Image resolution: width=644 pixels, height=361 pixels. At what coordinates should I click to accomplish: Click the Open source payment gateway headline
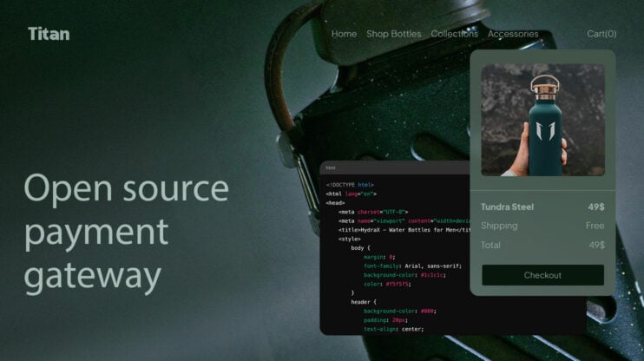click(126, 232)
